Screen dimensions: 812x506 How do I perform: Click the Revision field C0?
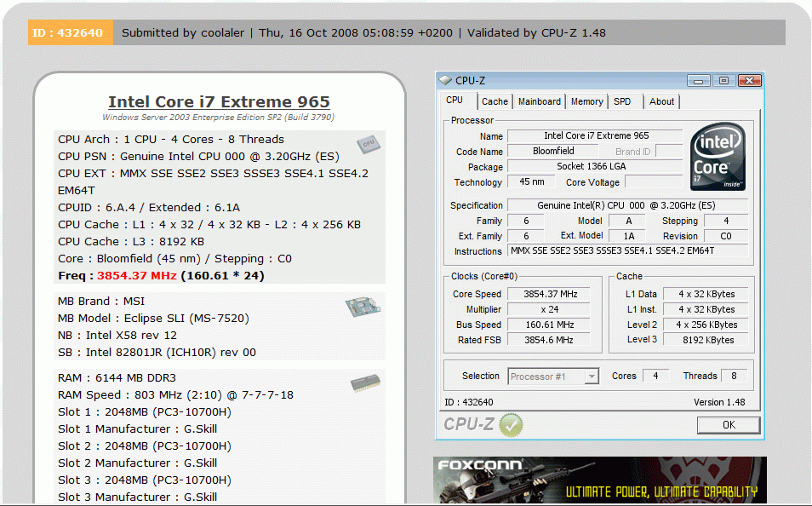(726, 236)
